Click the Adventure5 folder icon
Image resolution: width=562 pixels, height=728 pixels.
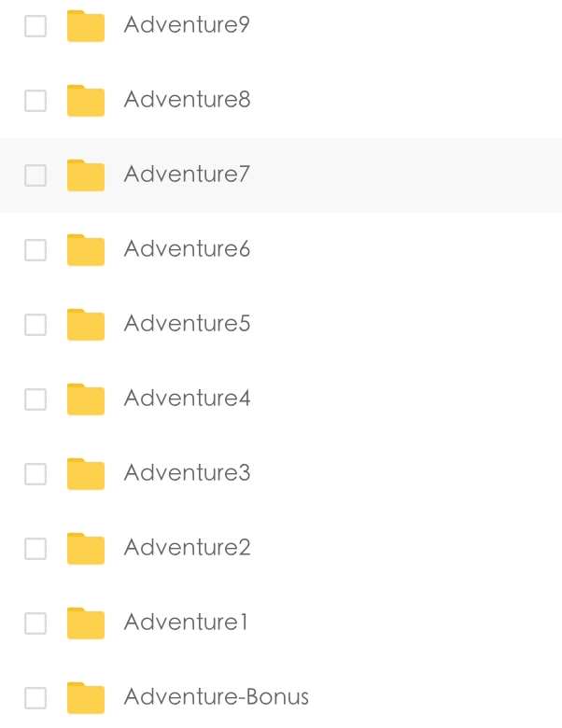[86, 325]
